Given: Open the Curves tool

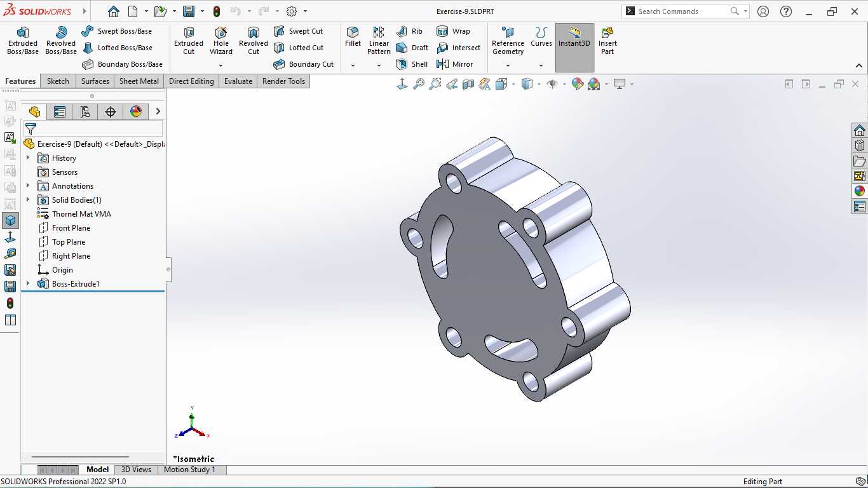Looking at the screenshot, I should click(541, 37).
